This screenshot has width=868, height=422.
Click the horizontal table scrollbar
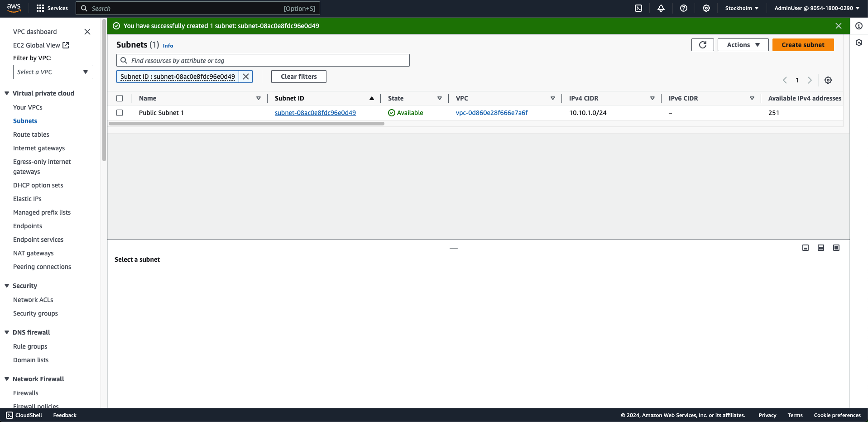[246, 124]
